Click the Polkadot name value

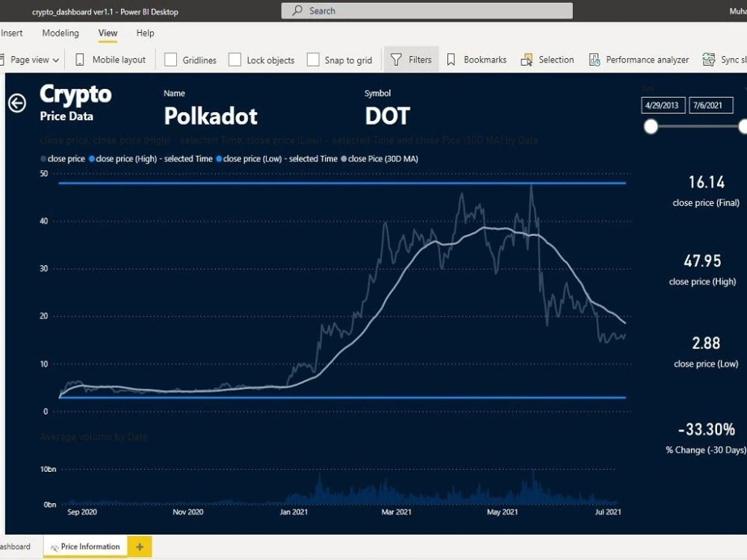click(211, 116)
